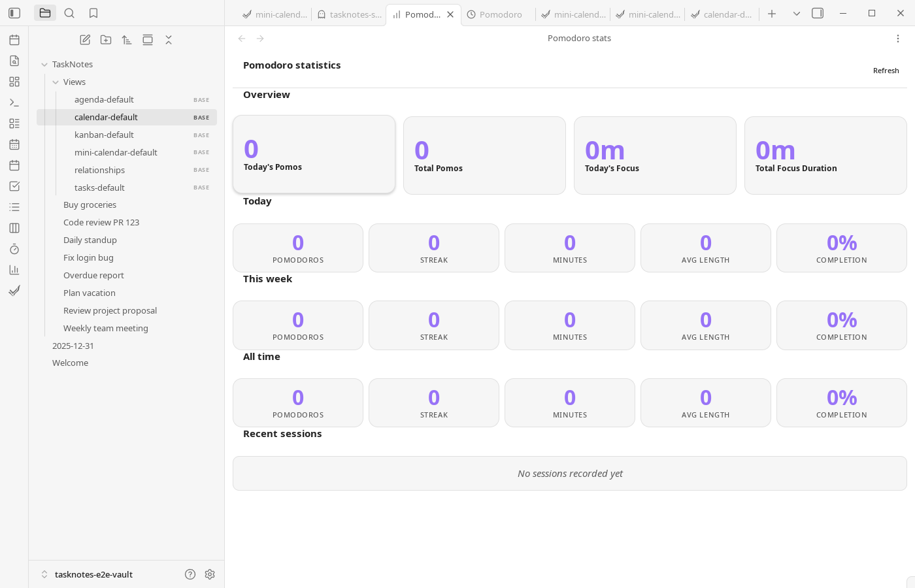This screenshot has height=588, width=915.
Task: Open the kanban board columns icon in ribbon
Action: point(14,228)
